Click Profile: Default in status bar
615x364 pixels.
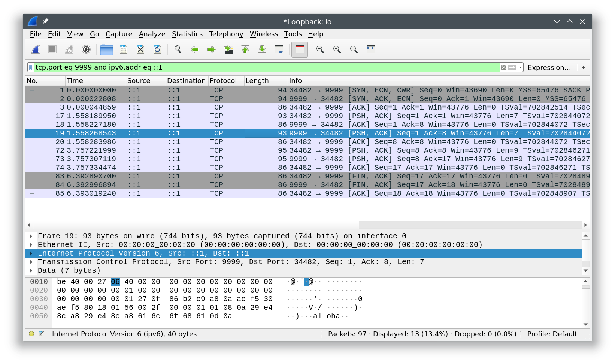pyautogui.click(x=552, y=334)
